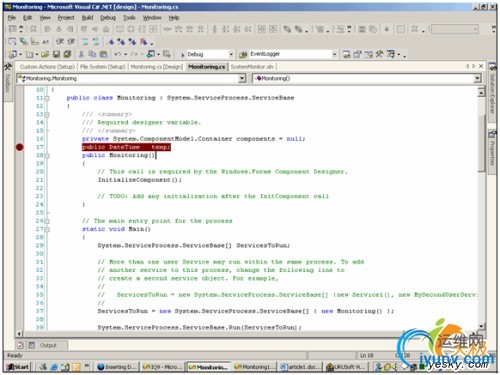The height and width of the screenshot is (375, 500).
Task: Open the Properties Window toolbar icon
Action: [x=357, y=54]
